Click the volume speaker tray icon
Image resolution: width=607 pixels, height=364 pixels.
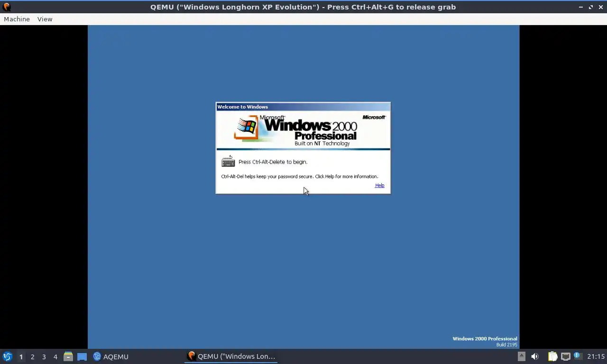coord(535,356)
